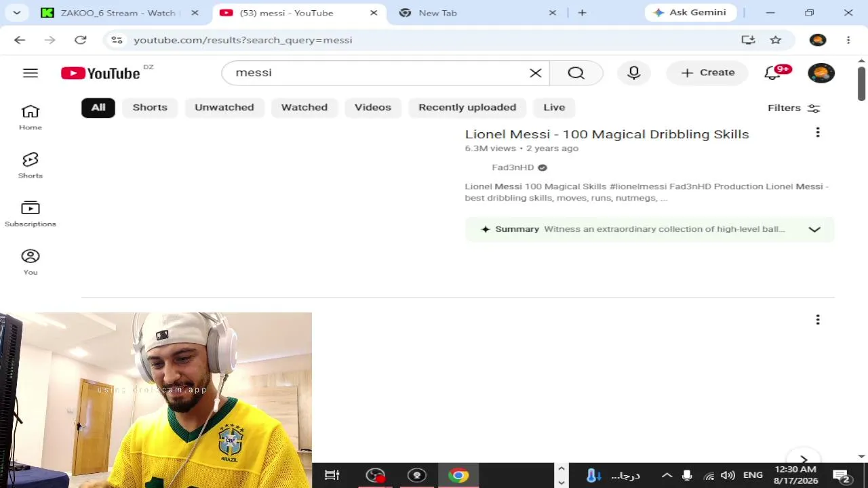Run search with the magnifier button
The image size is (868, 488).
click(x=576, y=73)
